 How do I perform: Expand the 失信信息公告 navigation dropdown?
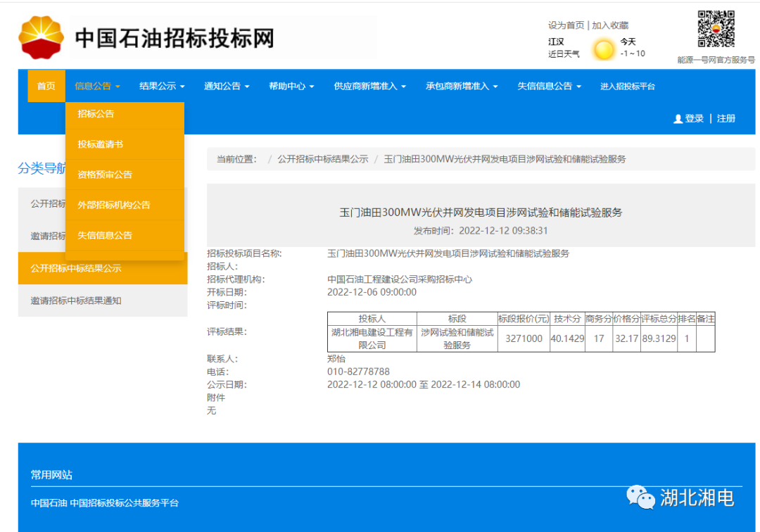(x=546, y=86)
